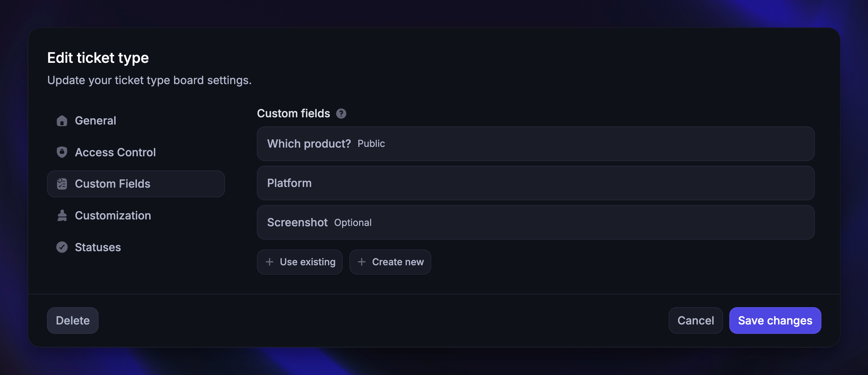Open the Customization section
Screen dimensions: 868x375
(x=113, y=215)
